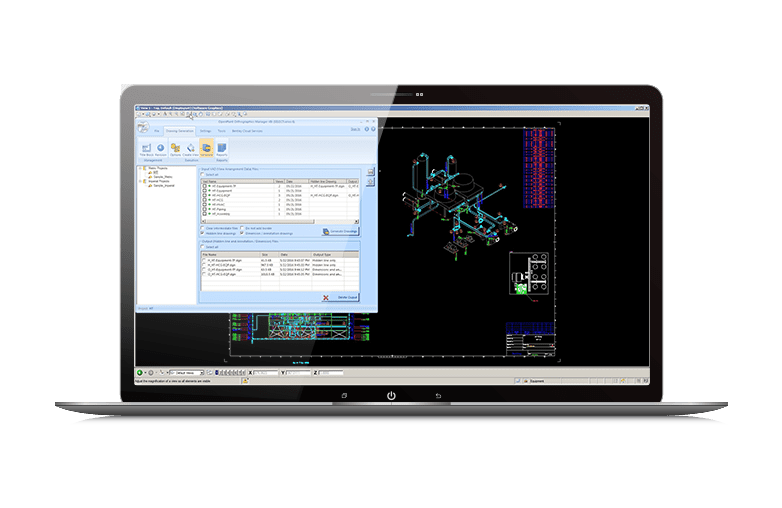The width and height of the screenshot is (782, 508).
Task: Switch to the Settings ribbon tab
Action: (204, 130)
